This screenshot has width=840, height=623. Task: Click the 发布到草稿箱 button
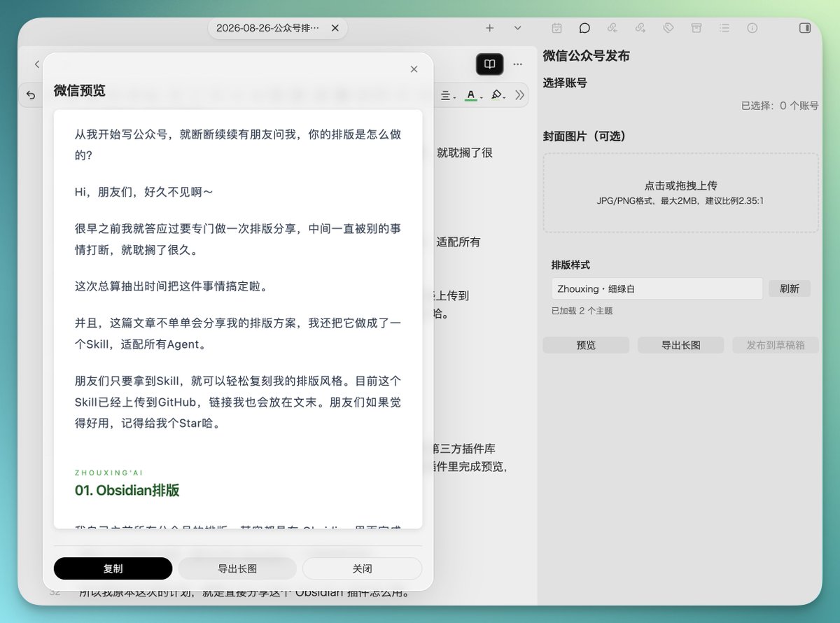click(776, 345)
